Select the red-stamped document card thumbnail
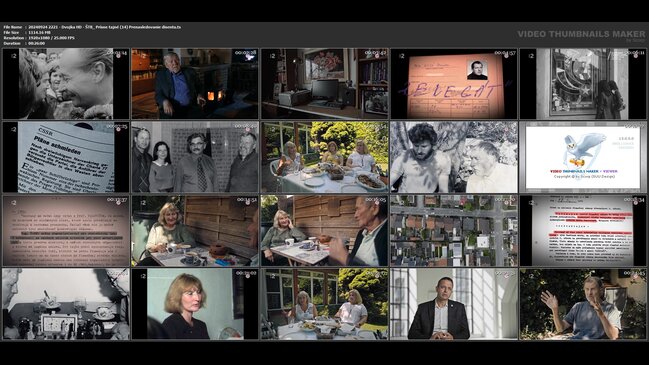 (x=454, y=84)
